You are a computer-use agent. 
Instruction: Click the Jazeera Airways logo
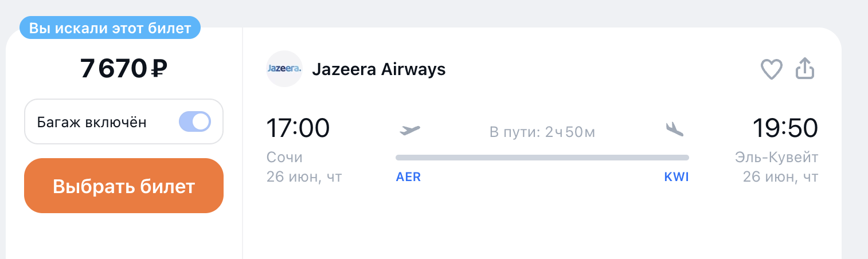point(284,69)
